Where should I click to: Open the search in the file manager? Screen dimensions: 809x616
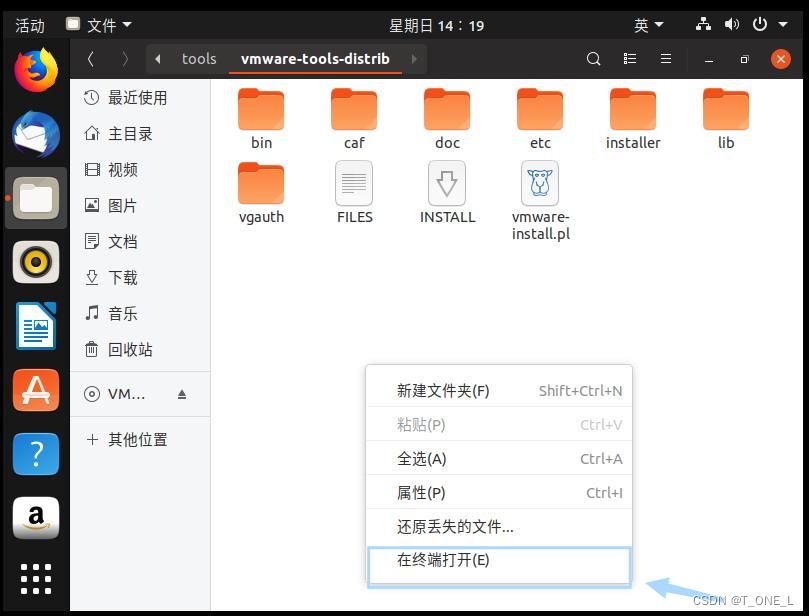click(x=593, y=59)
